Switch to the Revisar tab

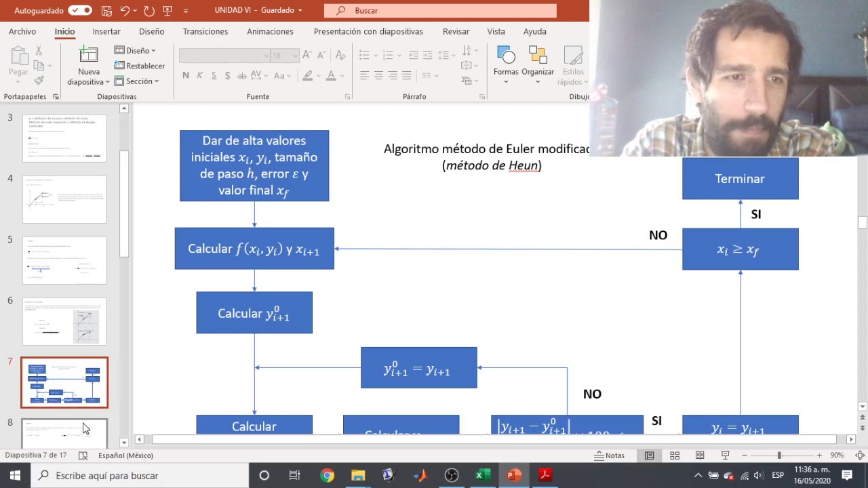(x=456, y=31)
